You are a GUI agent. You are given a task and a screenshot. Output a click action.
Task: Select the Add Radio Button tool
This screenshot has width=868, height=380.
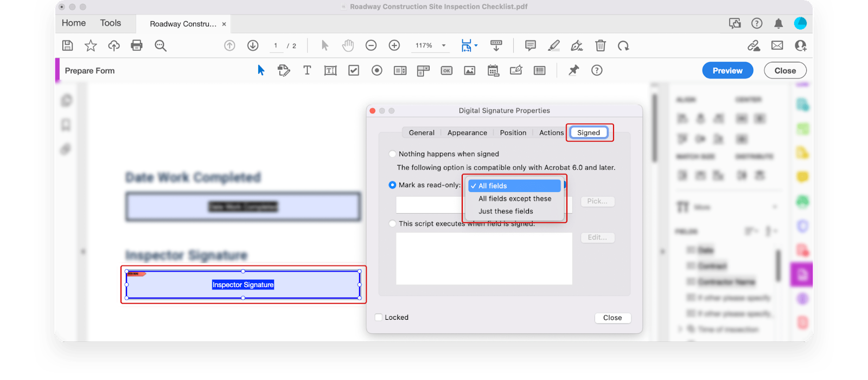tap(377, 70)
